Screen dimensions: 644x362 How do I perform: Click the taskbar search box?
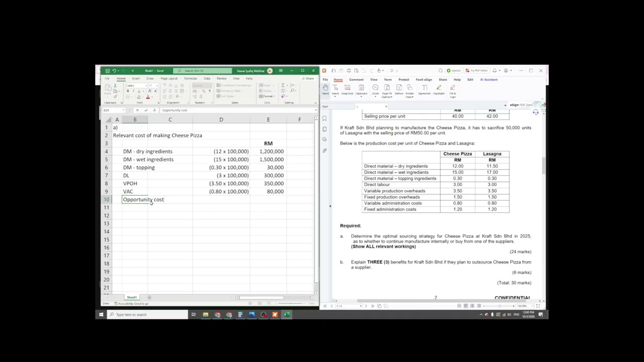pyautogui.click(x=148, y=315)
